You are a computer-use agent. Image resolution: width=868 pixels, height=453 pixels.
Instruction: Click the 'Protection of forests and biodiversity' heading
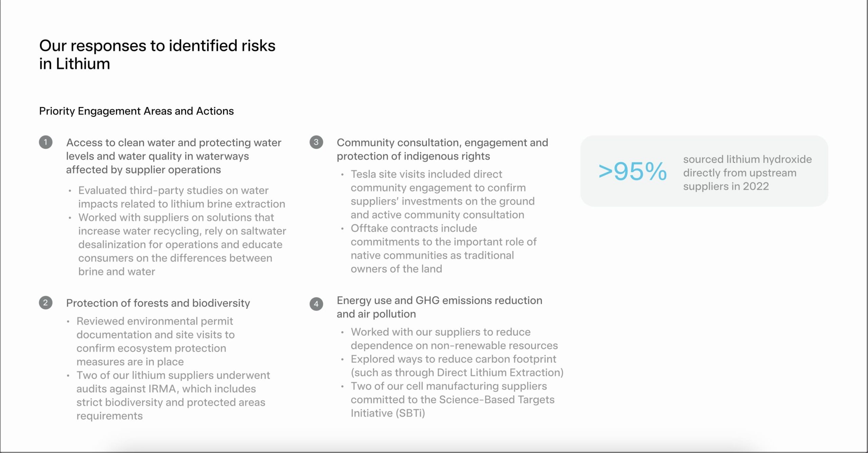[x=158, y=303]
